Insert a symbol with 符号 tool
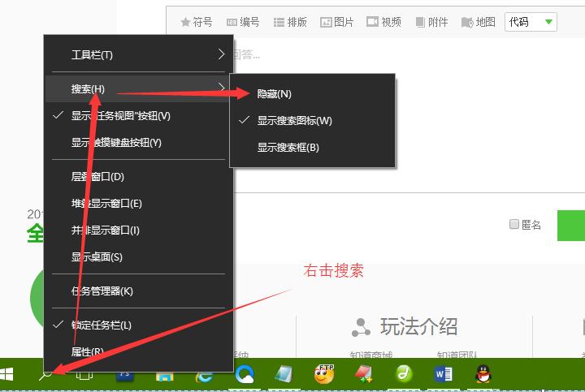 pos(197,22)
